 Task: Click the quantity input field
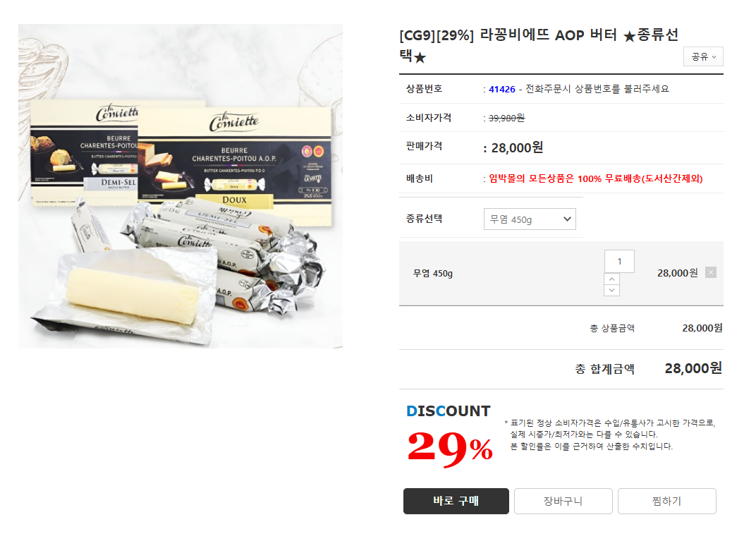619,262
